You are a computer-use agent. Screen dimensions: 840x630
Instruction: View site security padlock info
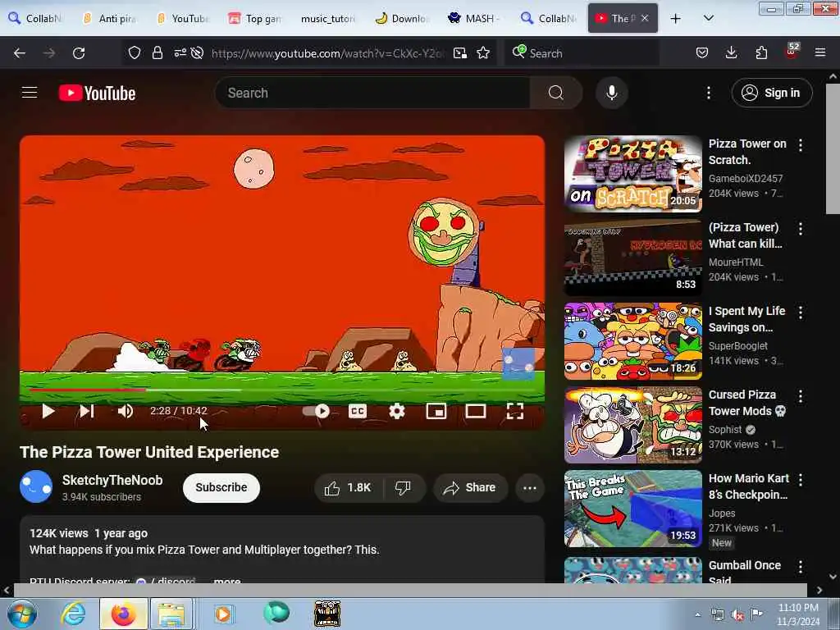[x=157, y=52]
